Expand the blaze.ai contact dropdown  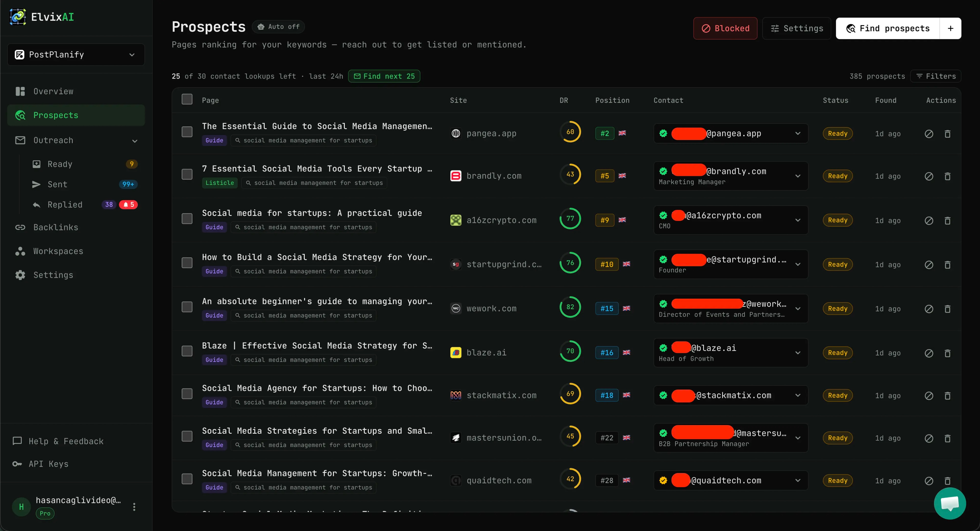797,353
